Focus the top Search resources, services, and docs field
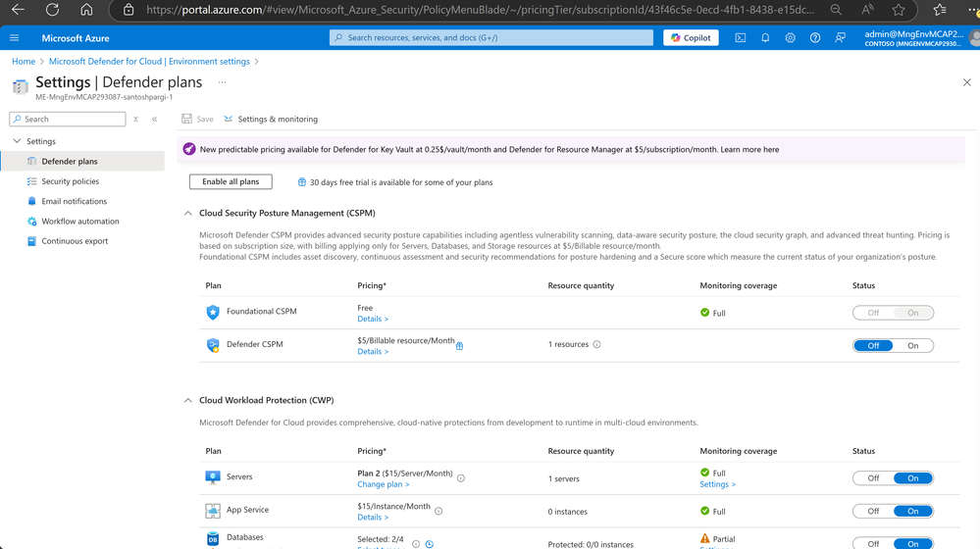Image resolution: width=980 pixels, height=549 pixels. point(491,37)
